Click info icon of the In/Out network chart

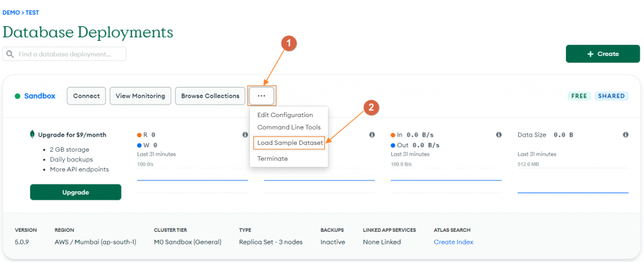[499, 135]
